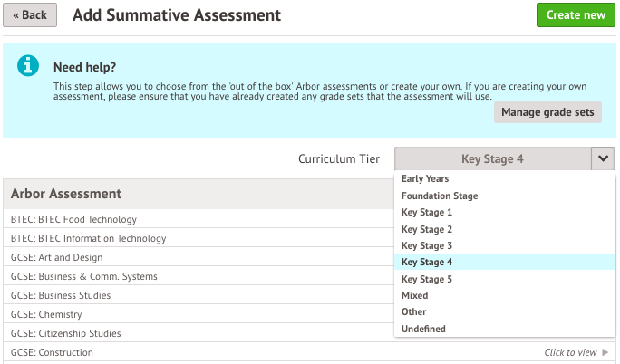Open BTEC: BTEC Information Technology row

tap(199, 238)
